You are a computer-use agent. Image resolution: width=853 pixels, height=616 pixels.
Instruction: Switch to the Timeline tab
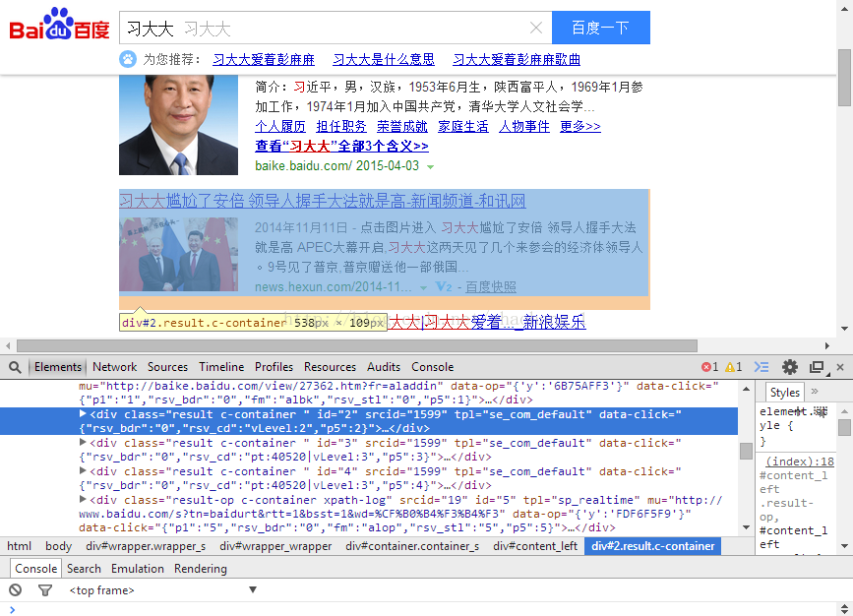click(x=221, y=367)
